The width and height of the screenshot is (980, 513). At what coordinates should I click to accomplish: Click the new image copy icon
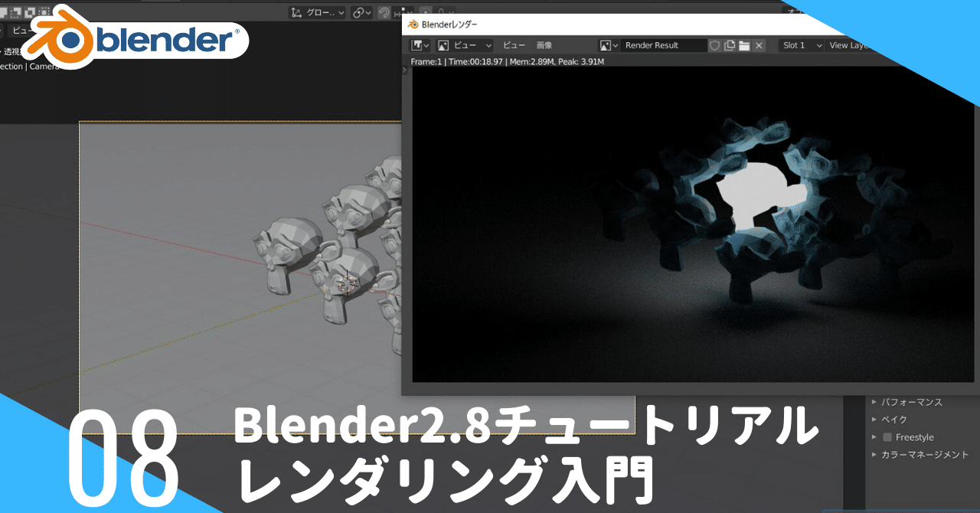click(x=730, y=45)
